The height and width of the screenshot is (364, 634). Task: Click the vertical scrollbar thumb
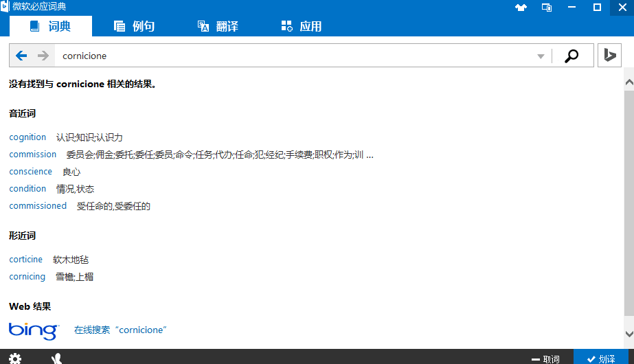(x=629, y=203)
